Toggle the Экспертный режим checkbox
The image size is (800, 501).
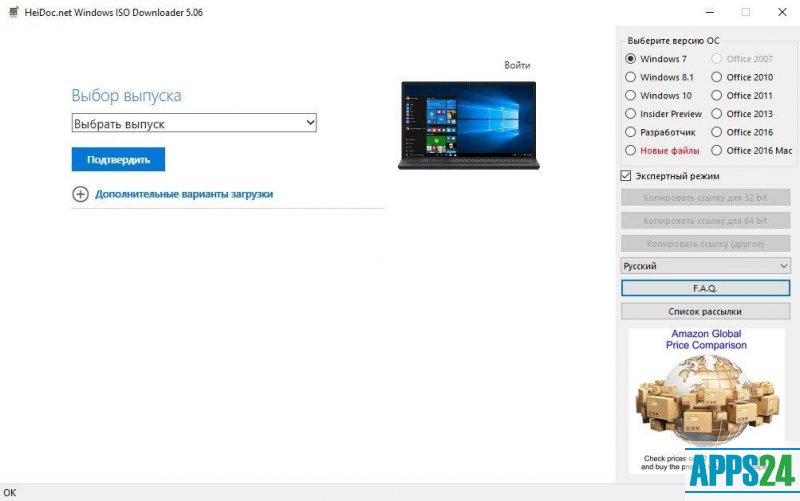[x=626, y=176]
